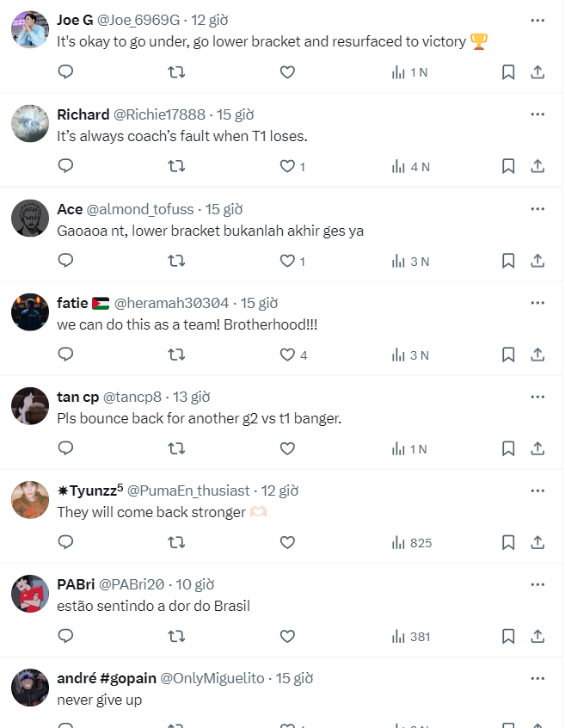Share tan cp's reply
The image size is (565, 728).
537,448
